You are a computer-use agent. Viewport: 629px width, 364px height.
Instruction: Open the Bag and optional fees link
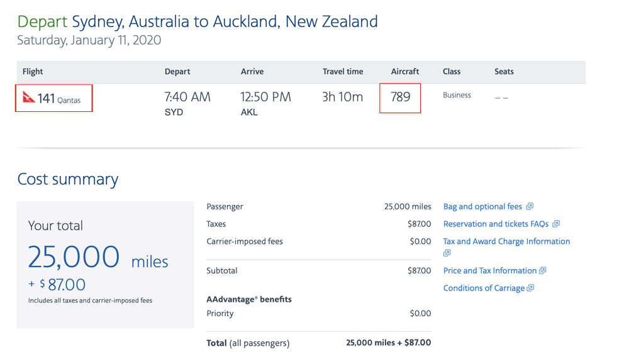click(x=482, y=206)
